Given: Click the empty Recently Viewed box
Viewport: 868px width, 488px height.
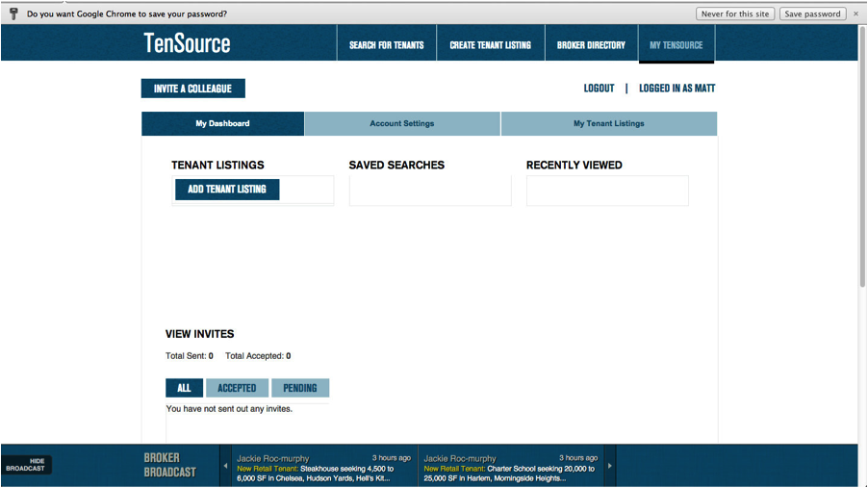Looking at the screenshot, I should [x=607, y=191].
